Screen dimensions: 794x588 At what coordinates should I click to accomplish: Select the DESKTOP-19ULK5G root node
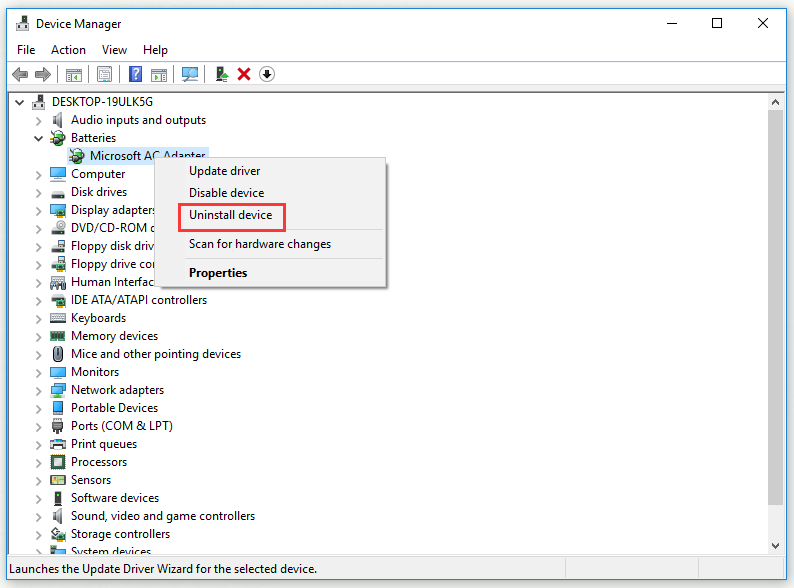[x=102, y=102]
